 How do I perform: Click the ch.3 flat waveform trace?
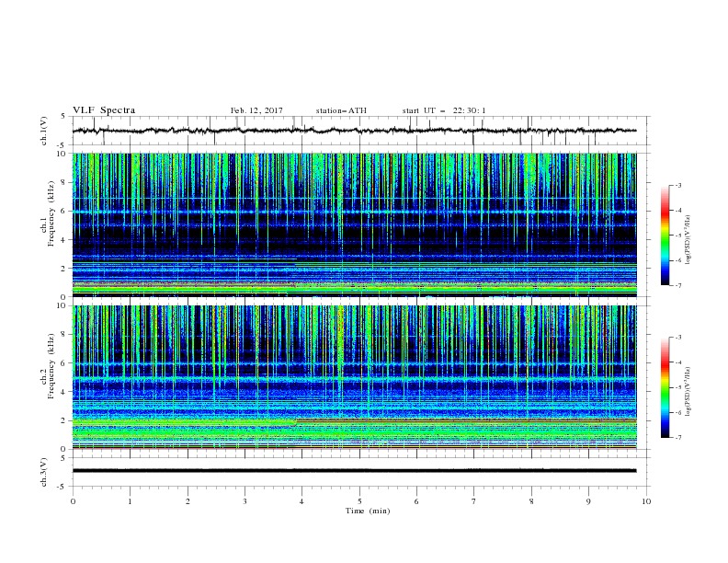(x=354, y=471)
